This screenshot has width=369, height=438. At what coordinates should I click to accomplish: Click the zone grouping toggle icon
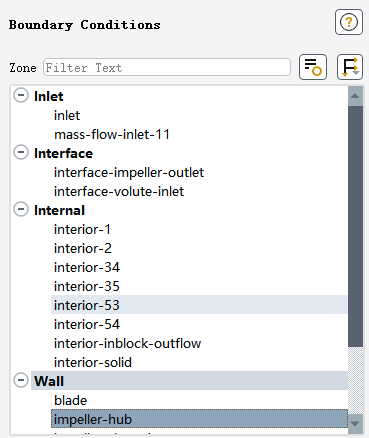[350, 67]
